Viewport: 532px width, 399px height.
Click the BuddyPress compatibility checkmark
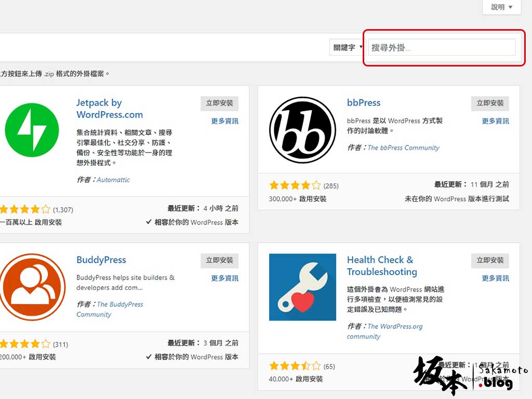[149, 356]
